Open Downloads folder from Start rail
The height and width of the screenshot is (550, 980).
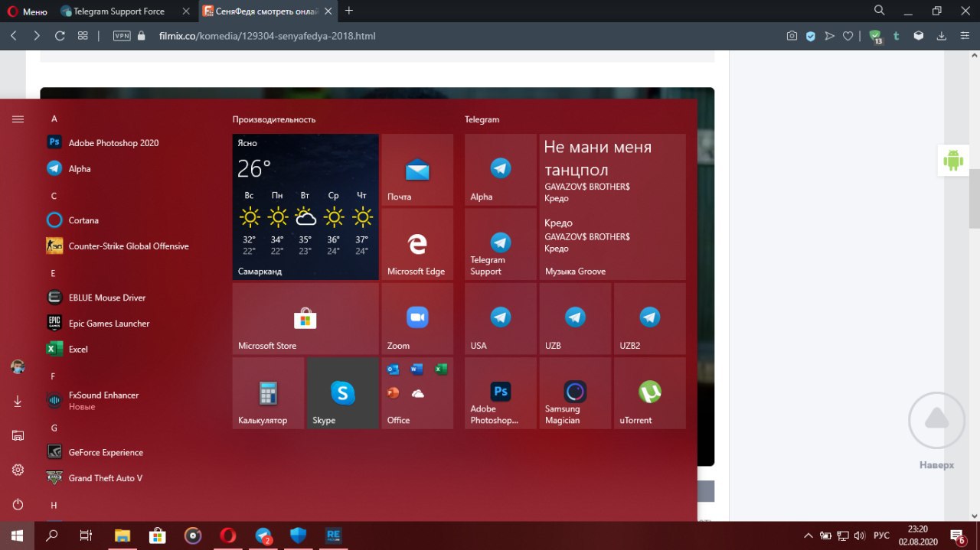coord(18,401)
